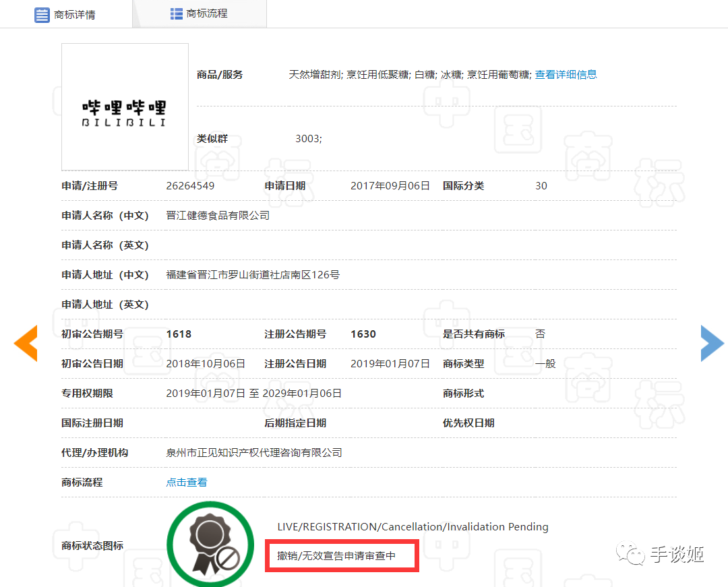Click the blue list icon beside 商标详情
This screenshot has height=587, width=728.
point(42,15)
